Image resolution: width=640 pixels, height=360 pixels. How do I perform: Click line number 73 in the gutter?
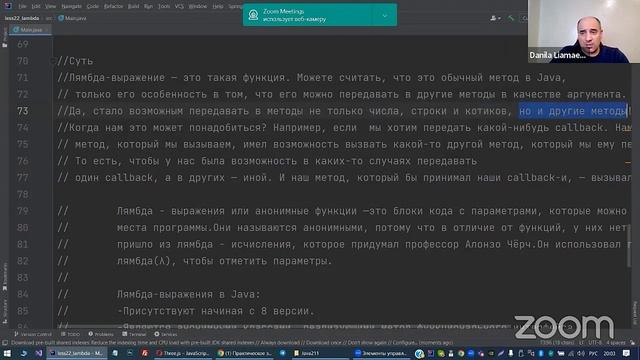[23, 111]
